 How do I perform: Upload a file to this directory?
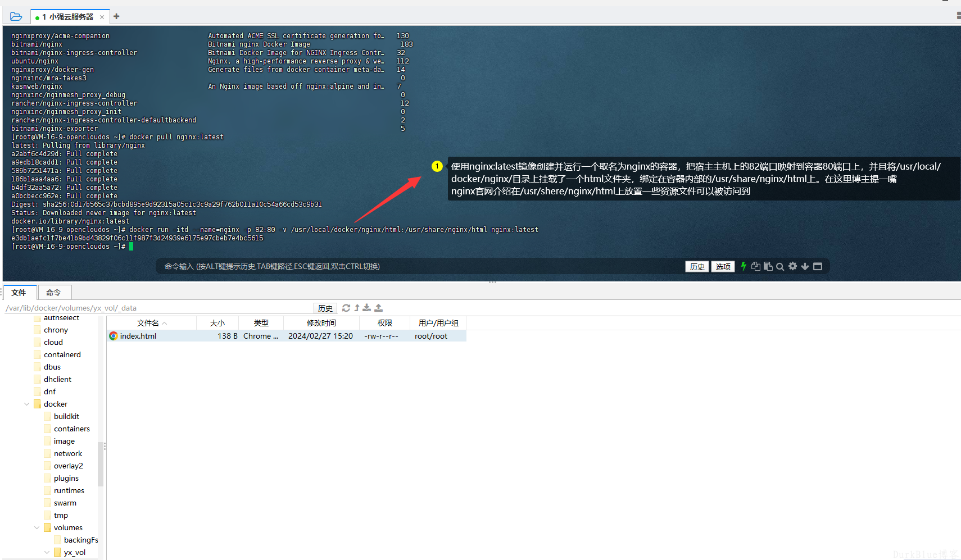pyautogui.click(x=379, y=308)
